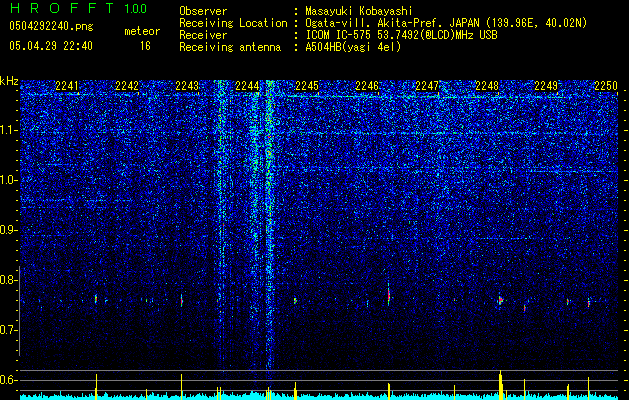Viewport: 629px width, 400px height.
Task: Click the 0.8 frequency axis label
Action: point(8,280)
